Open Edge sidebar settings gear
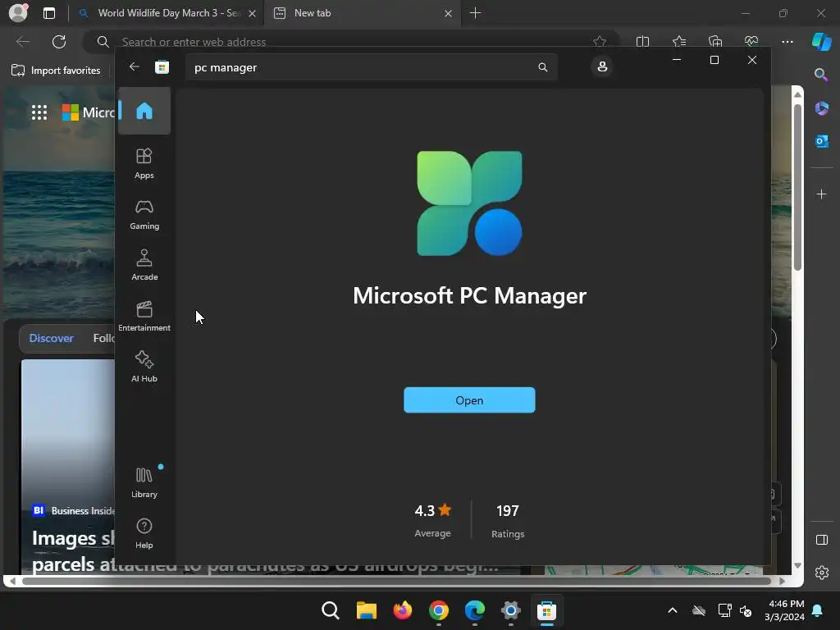This screenshot has width=840, height=630. coord(821,573)
